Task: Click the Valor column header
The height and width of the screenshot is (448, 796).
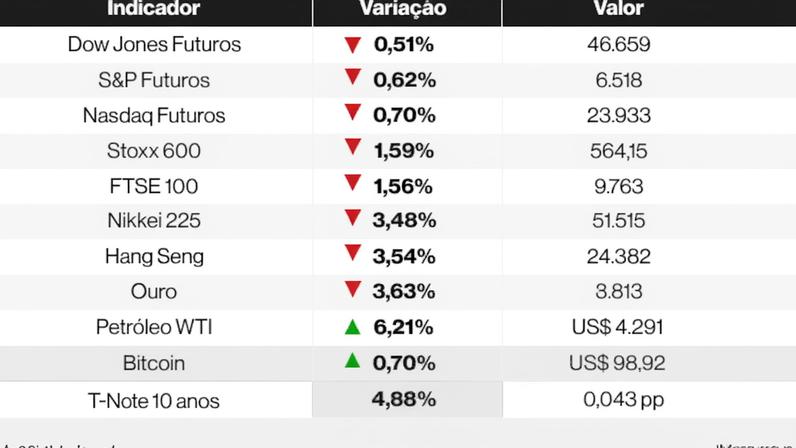Action: [617, 9]
